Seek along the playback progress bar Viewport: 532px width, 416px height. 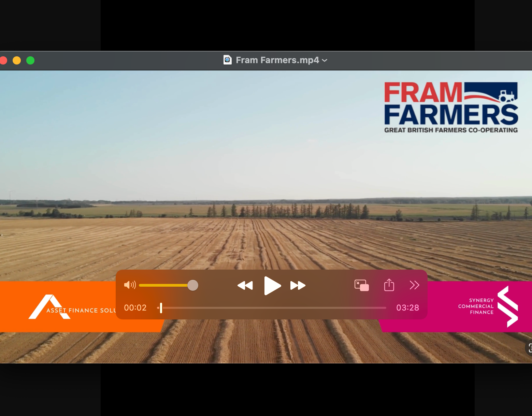(272, 308)
